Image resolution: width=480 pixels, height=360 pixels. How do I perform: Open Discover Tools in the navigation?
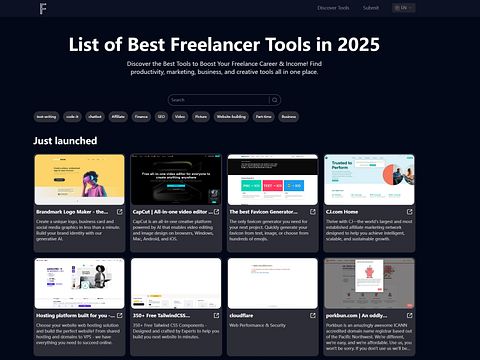click(x=333, y=8)
